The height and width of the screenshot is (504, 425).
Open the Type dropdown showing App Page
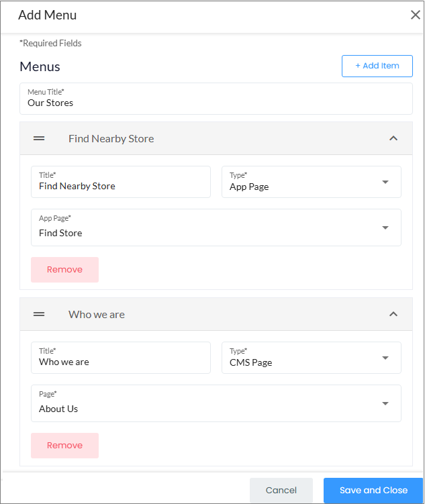pos(311,182)
